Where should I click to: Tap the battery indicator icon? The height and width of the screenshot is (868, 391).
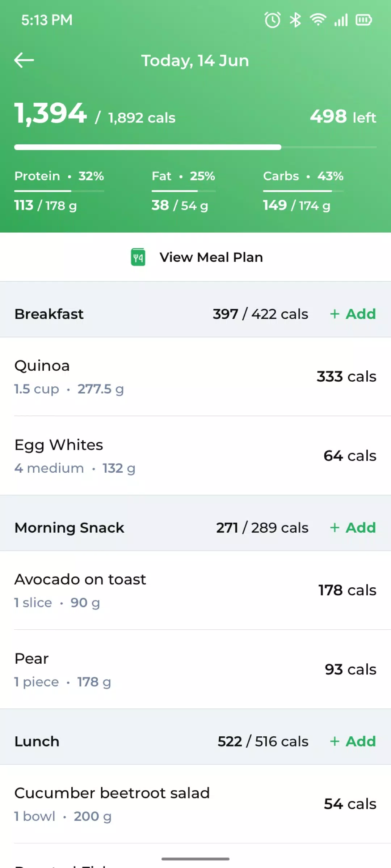364,20
